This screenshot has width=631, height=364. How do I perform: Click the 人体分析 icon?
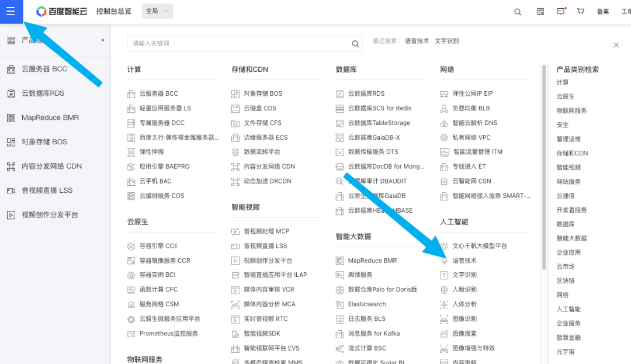coord(444,304)
